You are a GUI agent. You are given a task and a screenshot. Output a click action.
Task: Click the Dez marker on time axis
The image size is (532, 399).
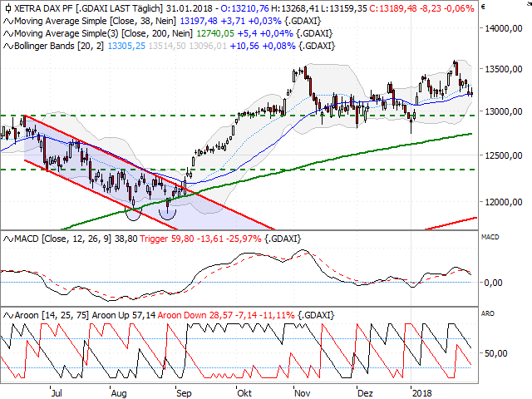365,393
